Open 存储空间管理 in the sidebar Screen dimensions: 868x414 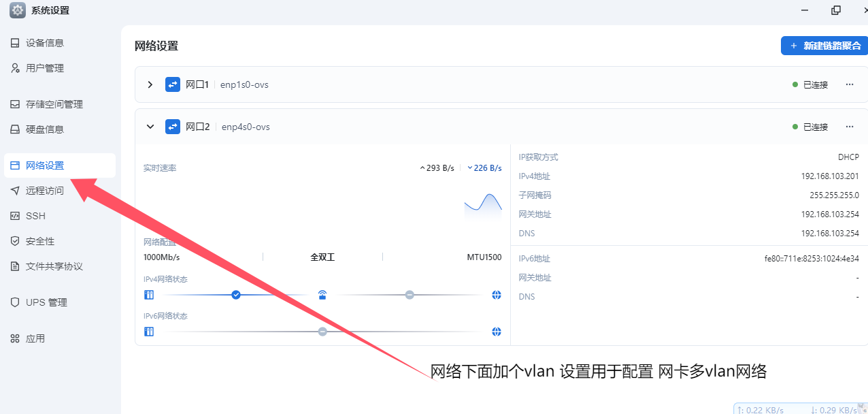point(60,104)
